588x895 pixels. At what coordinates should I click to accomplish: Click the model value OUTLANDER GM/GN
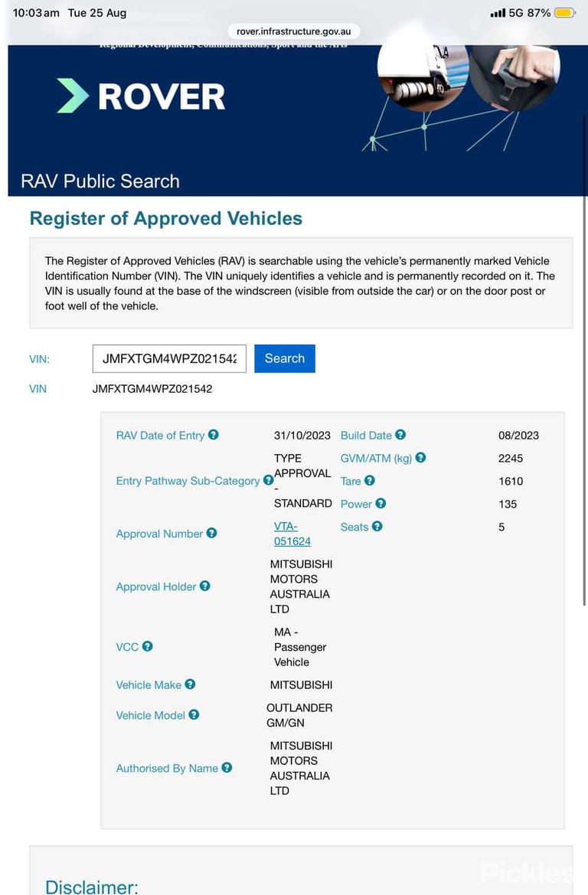pyautogui.click(x=299, y=715)
